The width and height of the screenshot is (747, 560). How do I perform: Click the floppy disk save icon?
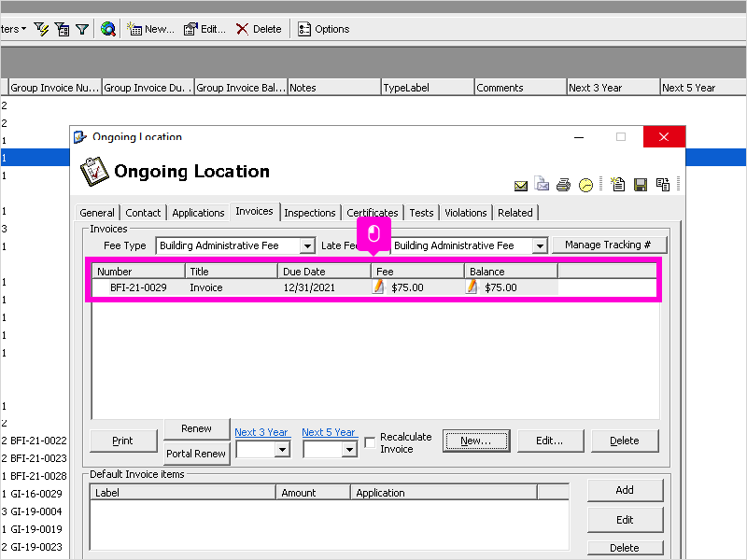coord(641,185)
